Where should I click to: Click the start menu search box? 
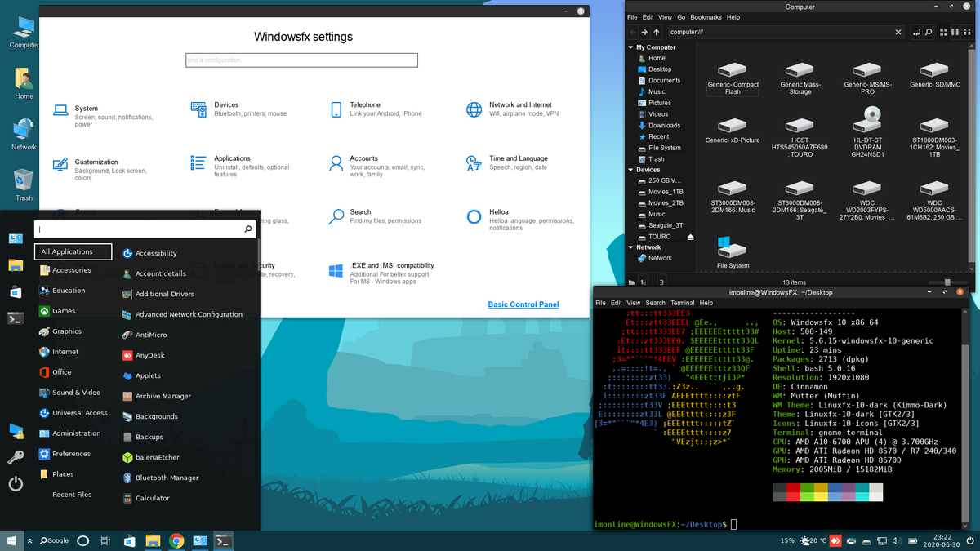(x=145, y=229)
